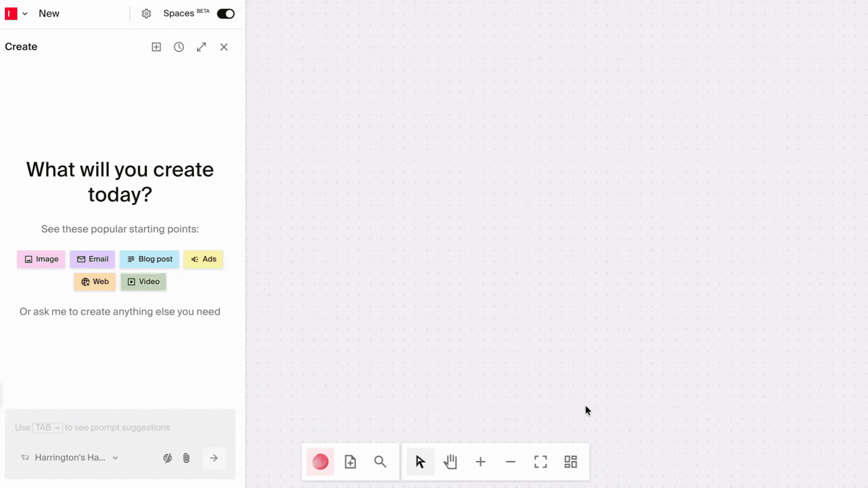Screen dimensions: 868x488
Task: Open the workspace dropdown next to the logo
Action: tap(25, 14)
